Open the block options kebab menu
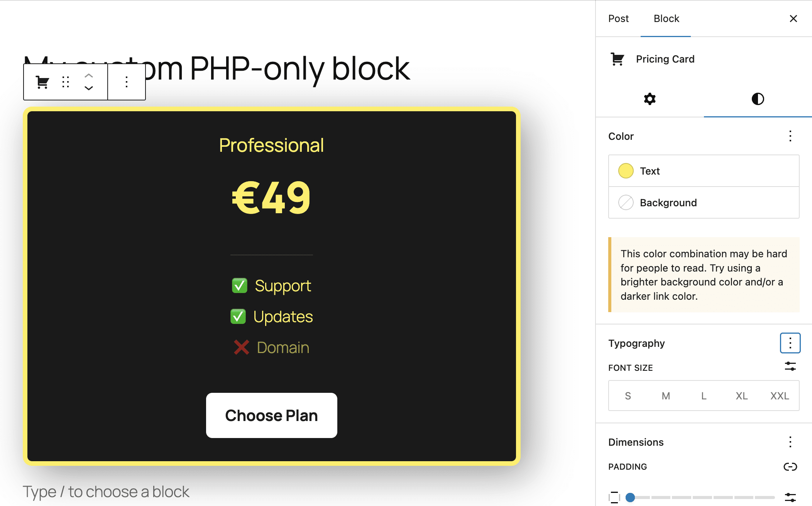812x506 pixels. coord(126,82)
